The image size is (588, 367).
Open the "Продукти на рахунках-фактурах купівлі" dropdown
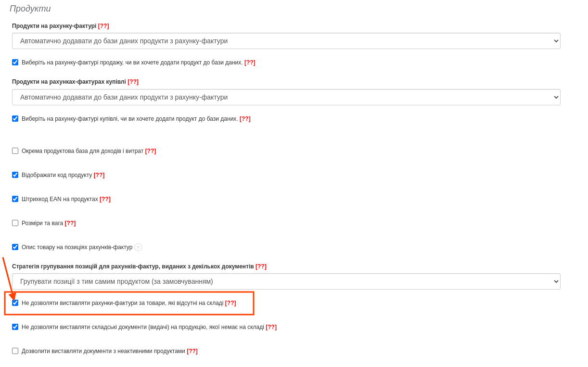click(x=286, y=97)
